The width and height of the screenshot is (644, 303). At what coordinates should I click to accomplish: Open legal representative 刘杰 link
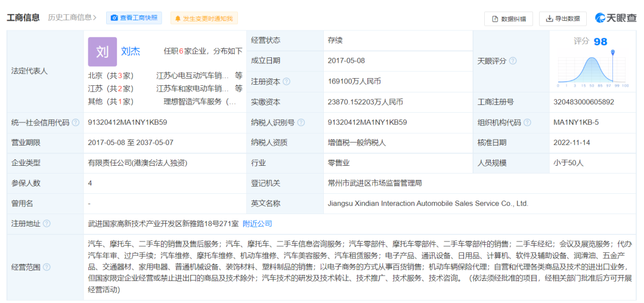click(x=131, y=51)
